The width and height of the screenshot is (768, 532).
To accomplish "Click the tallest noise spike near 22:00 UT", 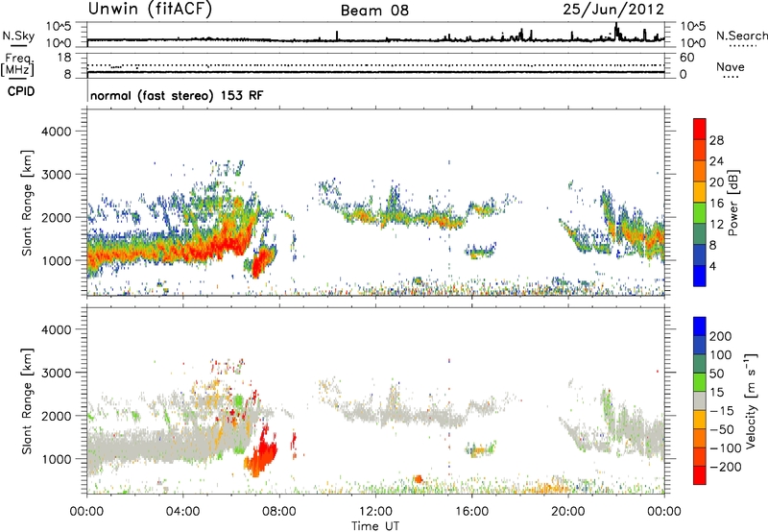I will [x=616, y=32].
